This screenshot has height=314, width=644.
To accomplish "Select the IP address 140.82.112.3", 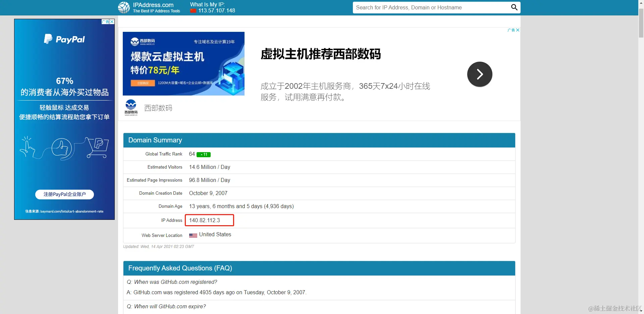I will (205, 220).
